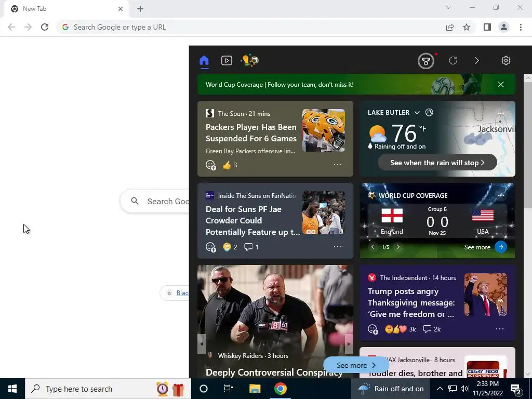Click the Packers helmets thumbnail
Screen dimensions: 532x399
click(x=324, y=130)
